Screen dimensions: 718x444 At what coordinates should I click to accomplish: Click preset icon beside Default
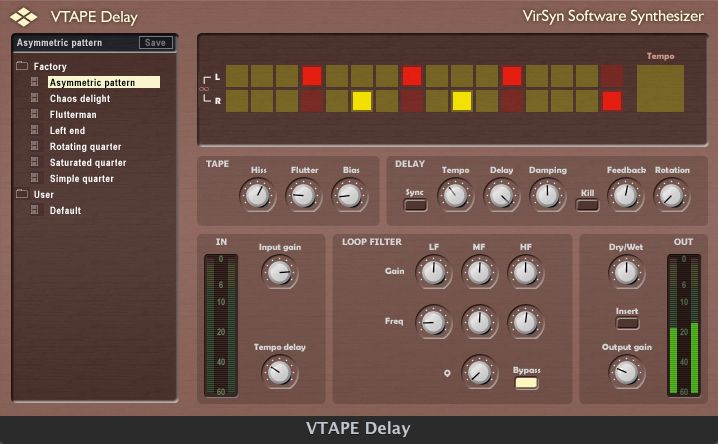tap(34, 210)
